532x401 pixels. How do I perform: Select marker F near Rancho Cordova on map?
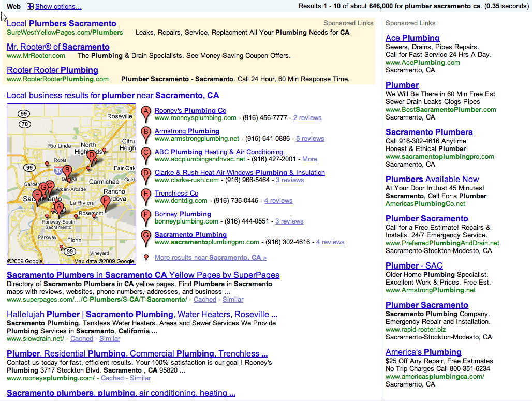[106, 202]
